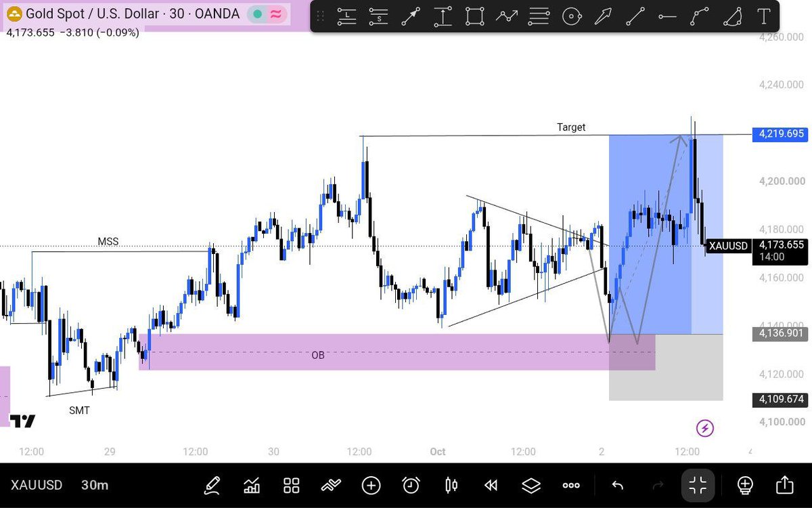The image size is (812, 508).
Task: Undo the last chart action
Action: (x=617, y=485)
